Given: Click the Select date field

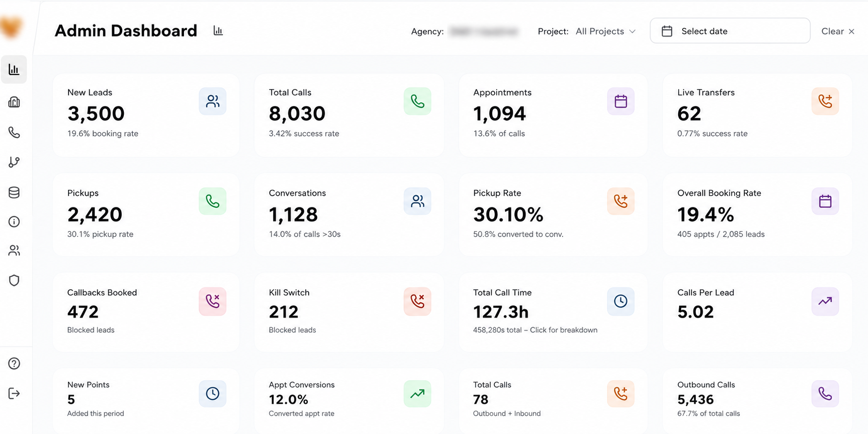Looking at the screenshot, I should pyautogui.click(x=730, y=31).
